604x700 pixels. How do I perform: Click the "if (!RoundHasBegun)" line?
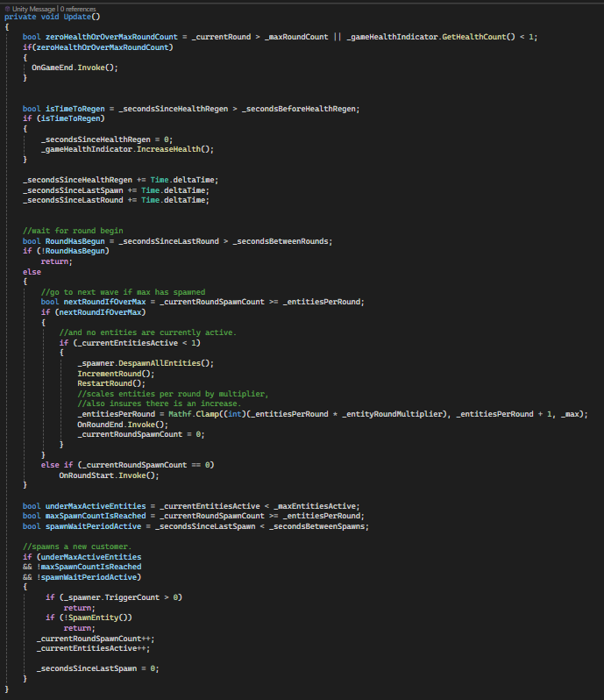[66, 252]
